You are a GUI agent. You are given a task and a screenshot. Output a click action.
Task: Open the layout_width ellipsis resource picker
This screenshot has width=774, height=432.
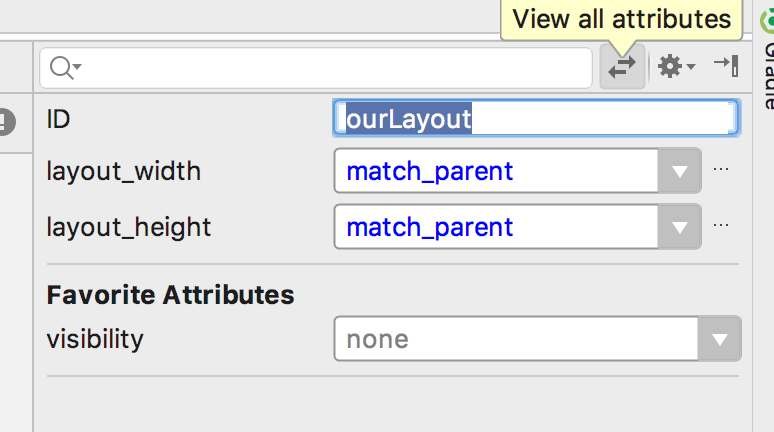tap(721, 169)
